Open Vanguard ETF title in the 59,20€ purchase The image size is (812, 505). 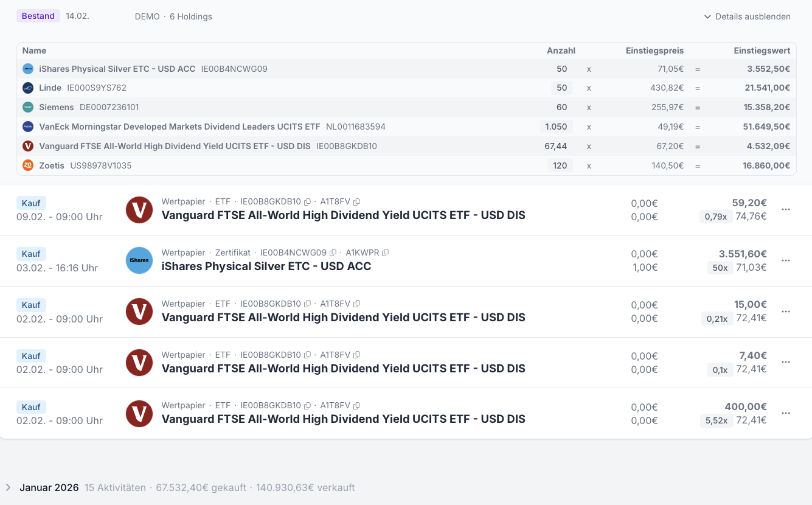[x=343, y=215]
